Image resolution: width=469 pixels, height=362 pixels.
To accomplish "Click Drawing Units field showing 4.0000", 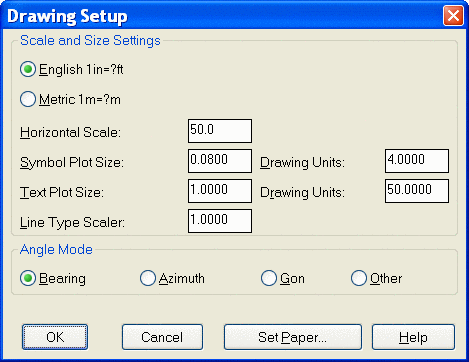I will [x=417, y=161].
